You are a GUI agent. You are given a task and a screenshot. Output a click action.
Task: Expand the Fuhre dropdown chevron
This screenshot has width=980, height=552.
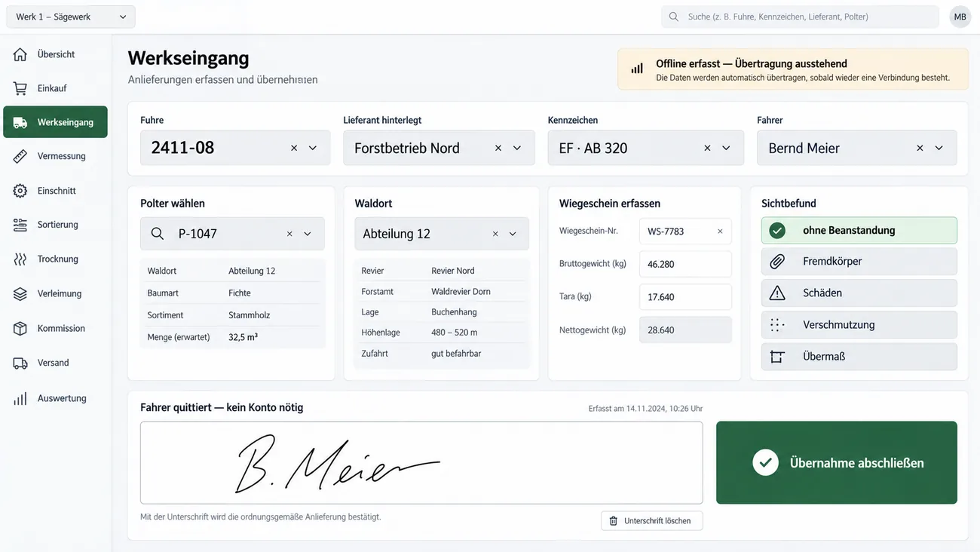pos(313,148)
